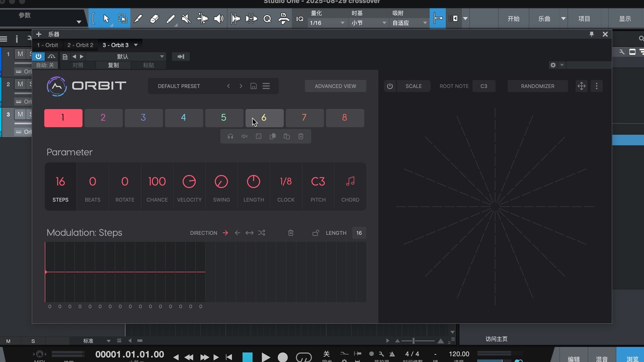Select Orbit track 6
Viewport: 644px width, 362px height.
265,118
